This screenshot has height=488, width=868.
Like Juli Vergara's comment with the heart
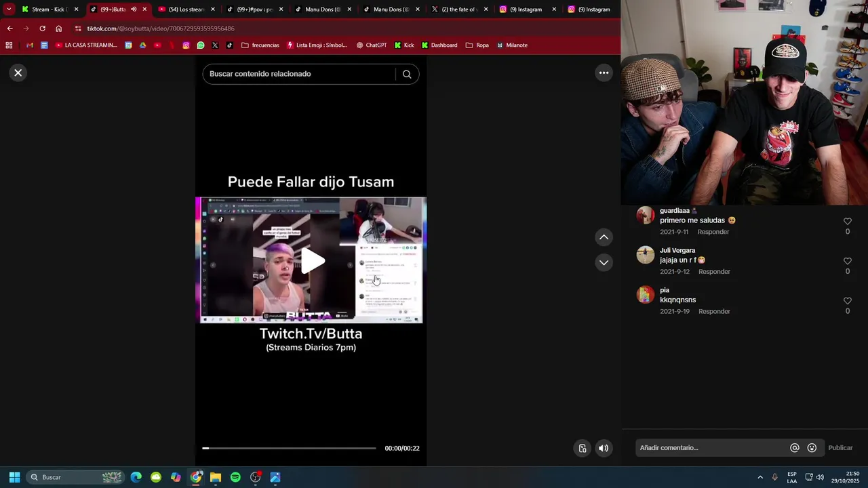(847, 261)
